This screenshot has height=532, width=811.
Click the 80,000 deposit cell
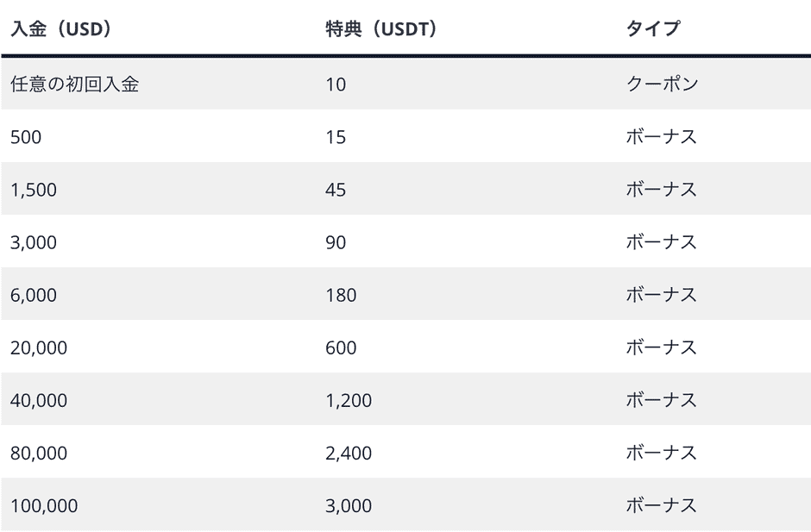(39, 454)
